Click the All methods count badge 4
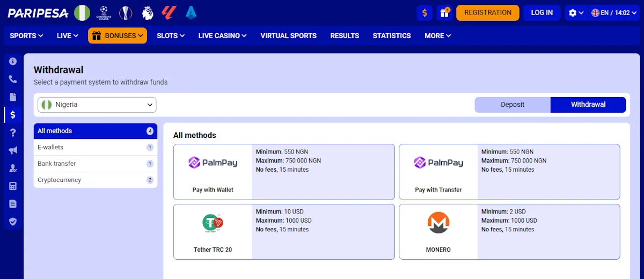The height and width of the screenshot is (279, 644). pyautogui.click(x=150, y=131)
